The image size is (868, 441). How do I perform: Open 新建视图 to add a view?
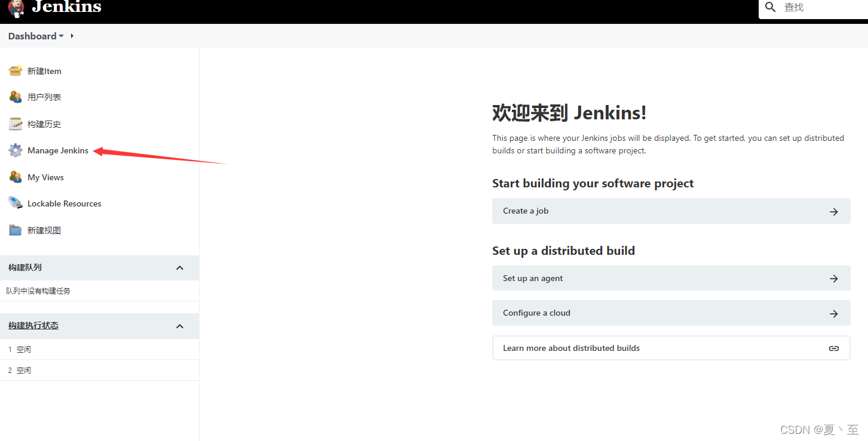pos(44,230)
